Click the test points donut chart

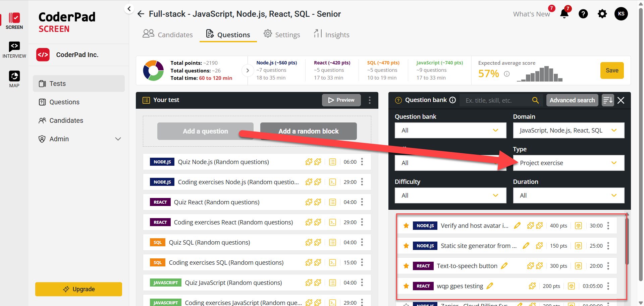click(x=153, y=70)
